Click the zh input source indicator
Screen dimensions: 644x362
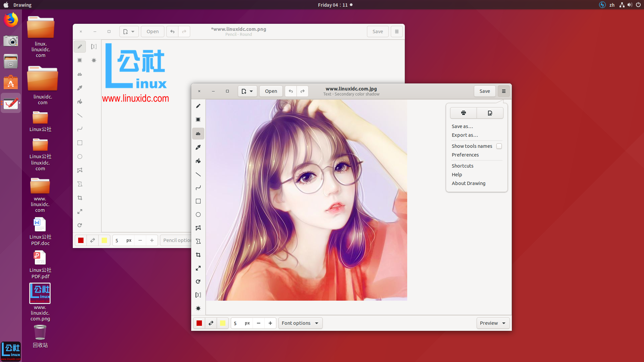(x=612, y=5)
